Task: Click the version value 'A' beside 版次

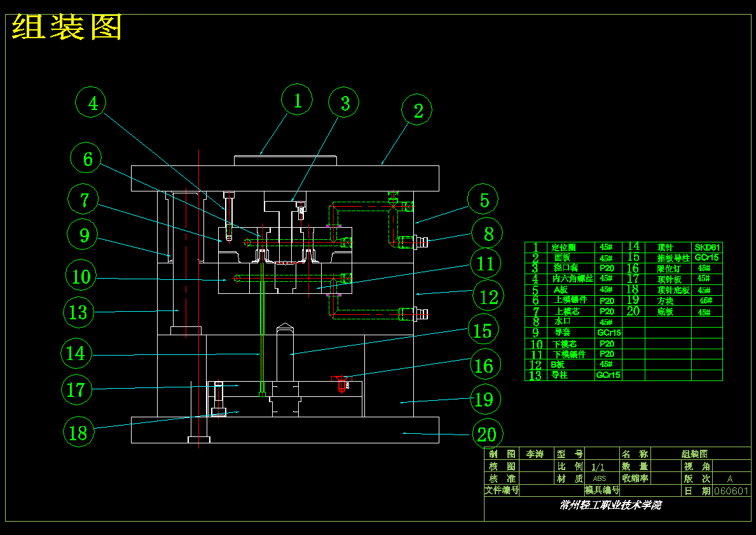Action: coord(730,478)
